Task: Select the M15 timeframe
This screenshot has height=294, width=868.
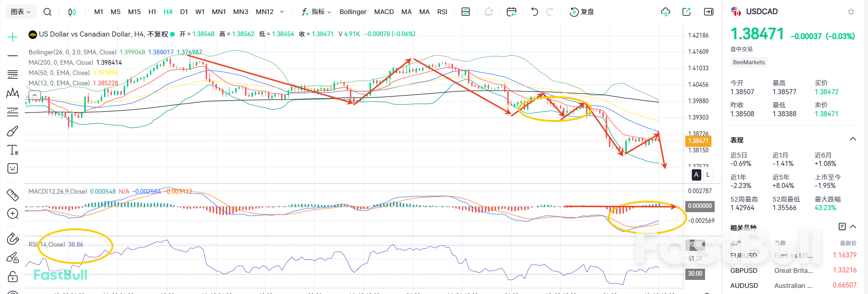Action: 134,12
